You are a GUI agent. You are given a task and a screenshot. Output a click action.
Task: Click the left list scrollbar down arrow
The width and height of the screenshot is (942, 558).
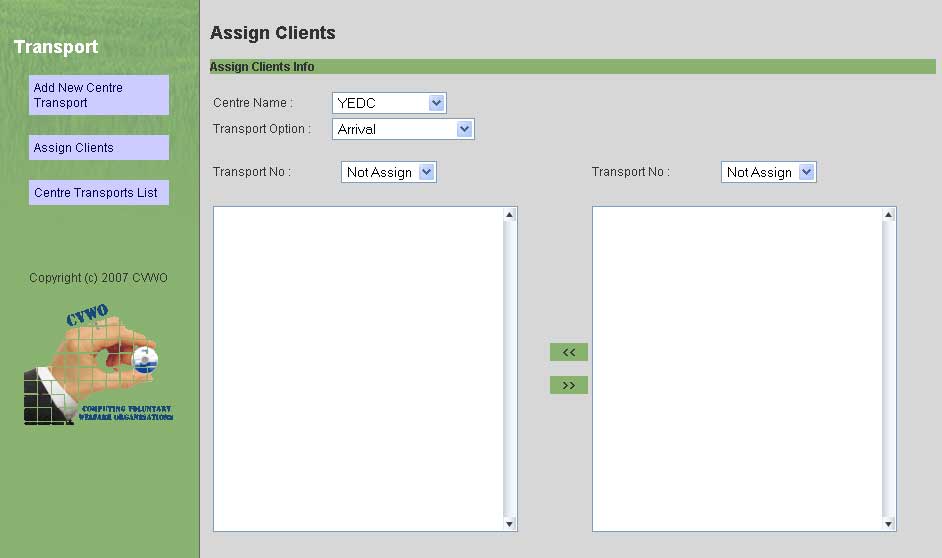point(509,524)
